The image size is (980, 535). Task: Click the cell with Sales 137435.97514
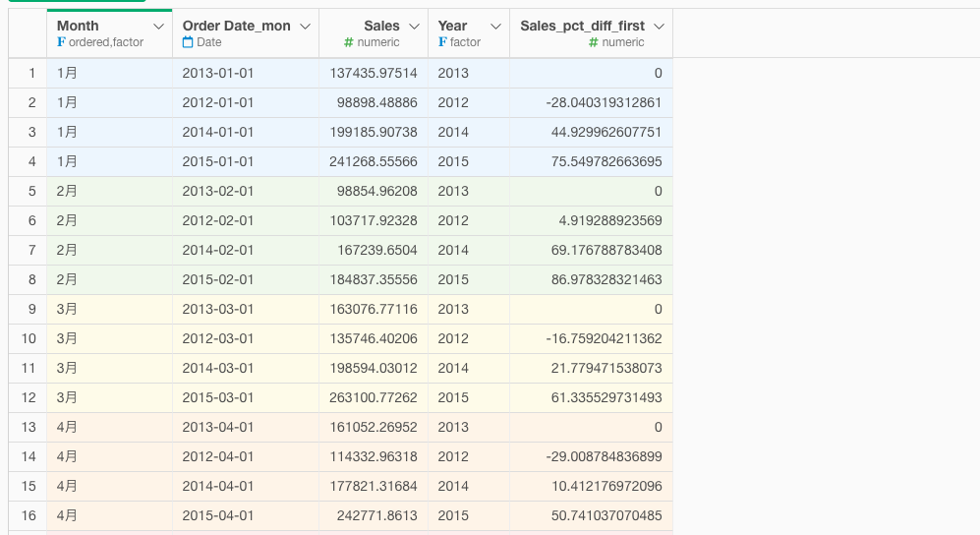point(374,73)
